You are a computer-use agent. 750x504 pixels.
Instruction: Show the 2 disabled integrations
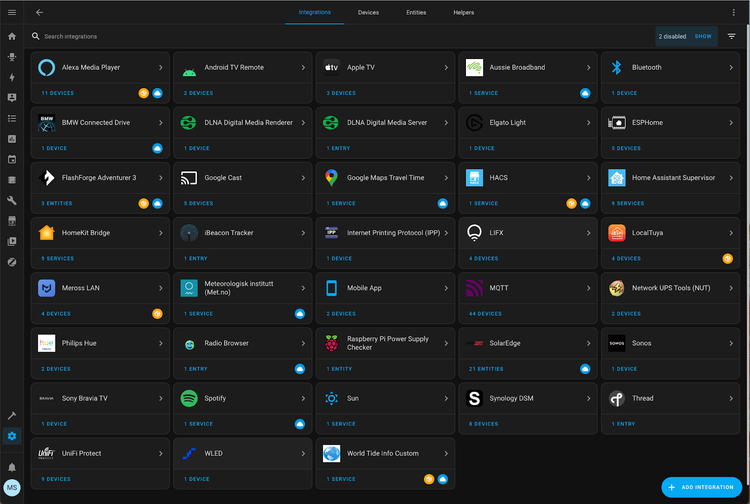click(703, 36)
